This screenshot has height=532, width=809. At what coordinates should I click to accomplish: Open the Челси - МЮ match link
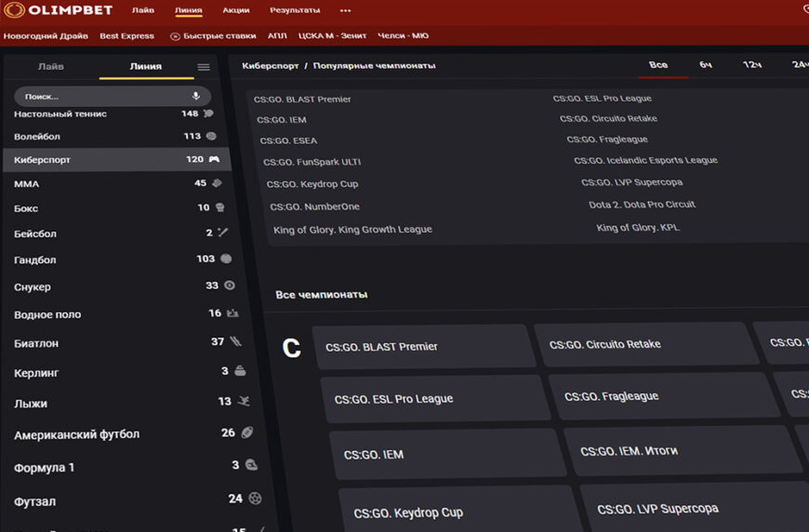(x=403, y=36)
